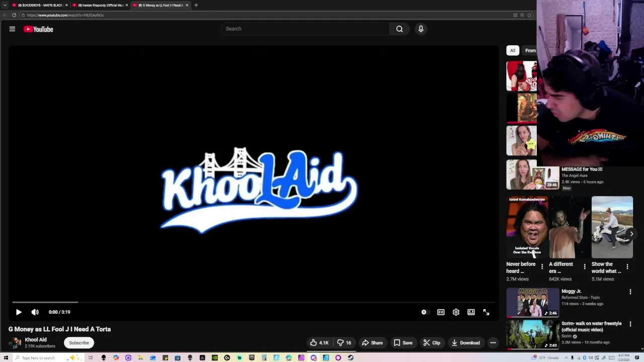Click the video title G Money as LL Fool J
Image resolution: width=644 pixels, height=362 pixels.
[59, 329]
